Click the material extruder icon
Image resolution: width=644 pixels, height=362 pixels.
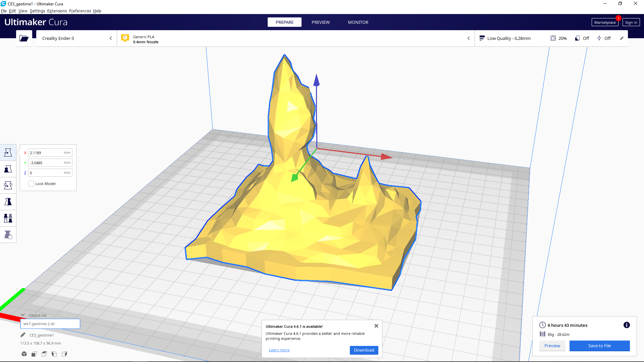click(x=125, y=38)
